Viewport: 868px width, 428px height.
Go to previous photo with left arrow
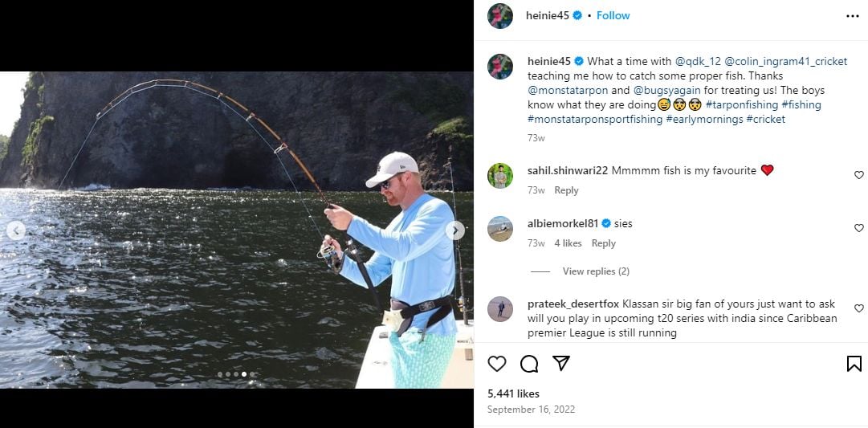click(x=16, y=230)
